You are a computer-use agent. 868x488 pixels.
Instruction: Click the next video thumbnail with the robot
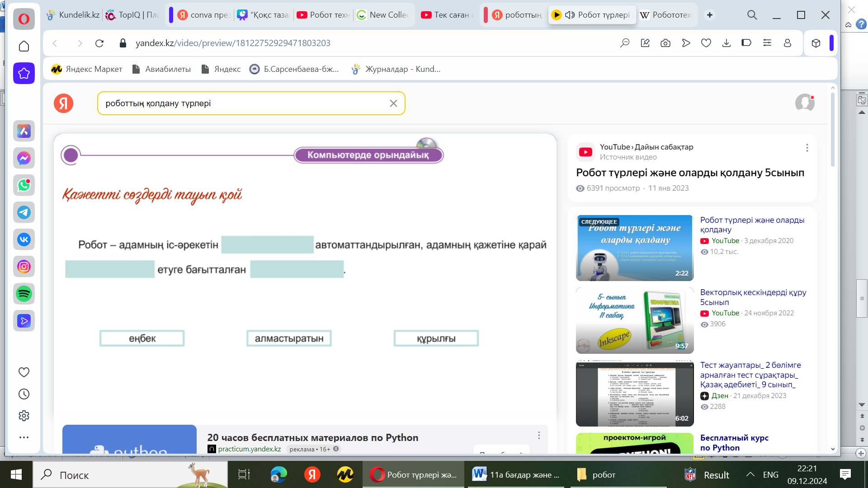634,248
